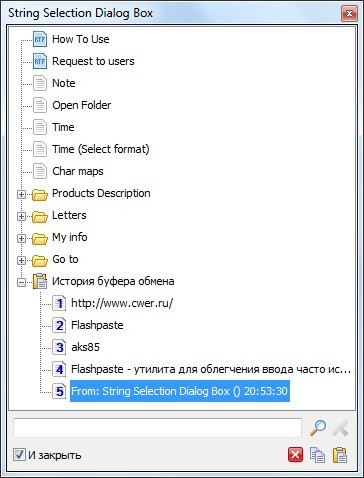Click the document icon beside the plain Time item
The width and height of the screenshot is (364, 478).
pyautogui.click(x=40, y=127)
